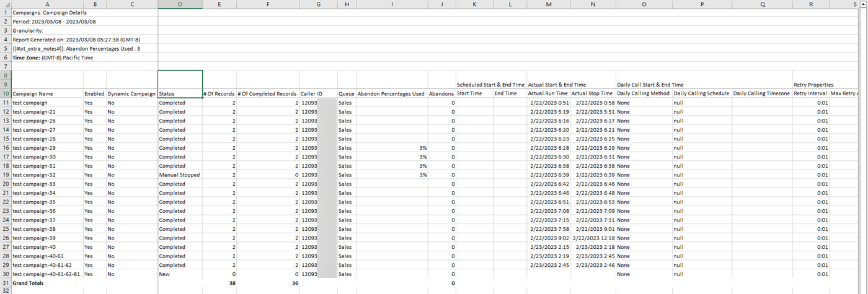Click the 'Retry Properties' cell
868x294 pixels.
pyautogui.click(x=813, y=85)
